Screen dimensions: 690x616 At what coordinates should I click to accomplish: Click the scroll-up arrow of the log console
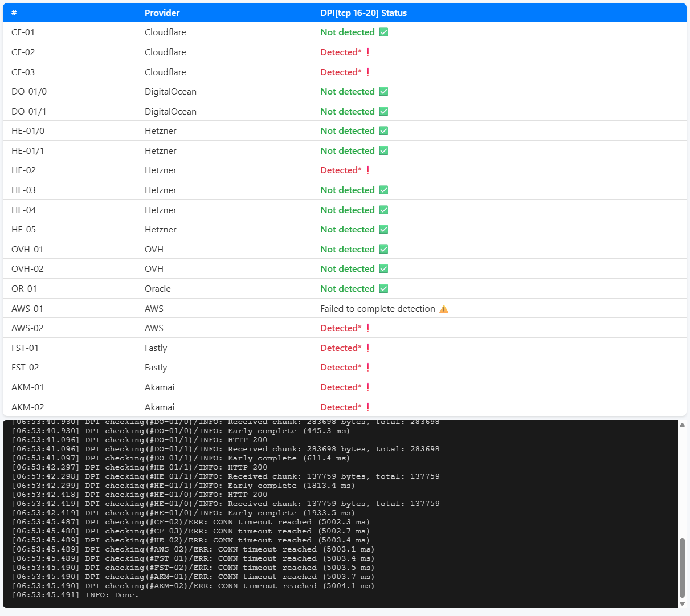coord(682,425)
